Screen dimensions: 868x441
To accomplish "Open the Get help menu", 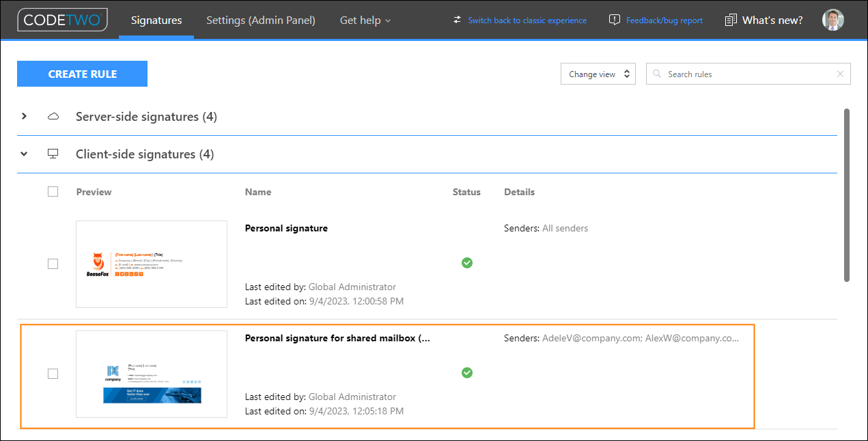I will [x=365, y=20].
